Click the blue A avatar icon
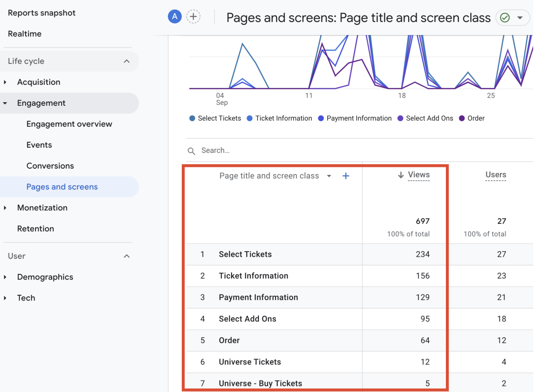The height and width of the screenshot is (392, 534). [x=175, y=17]
